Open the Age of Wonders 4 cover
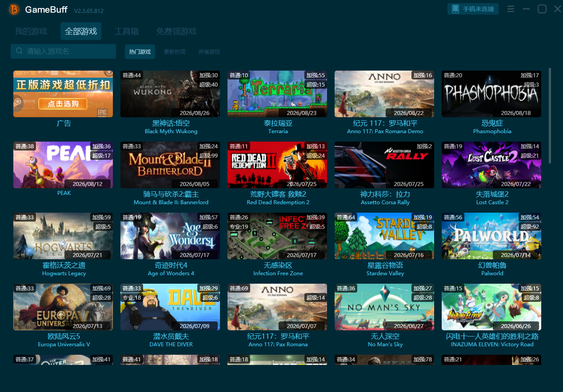 170,236
